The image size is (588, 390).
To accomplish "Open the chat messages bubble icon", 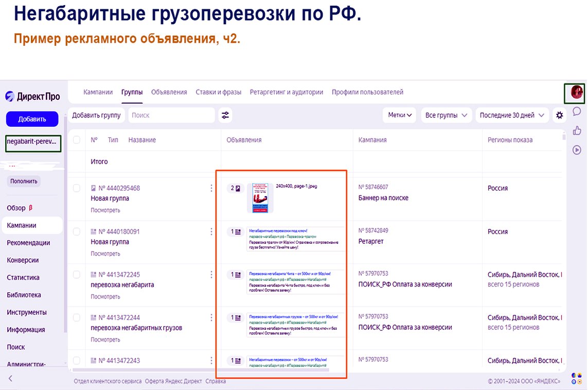I will (x=577, y=111).
